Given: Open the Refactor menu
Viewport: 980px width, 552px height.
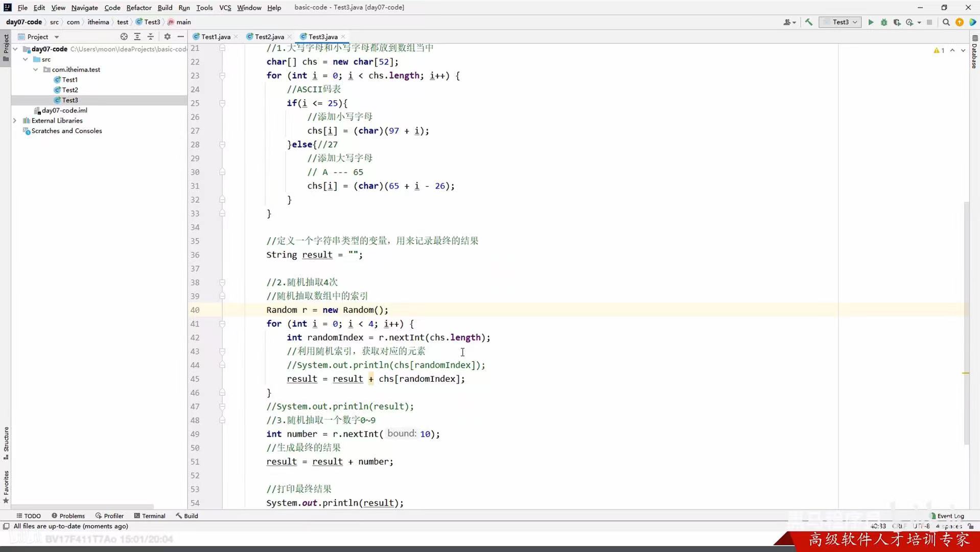Looking at the screenshot, I should point(139,8).
